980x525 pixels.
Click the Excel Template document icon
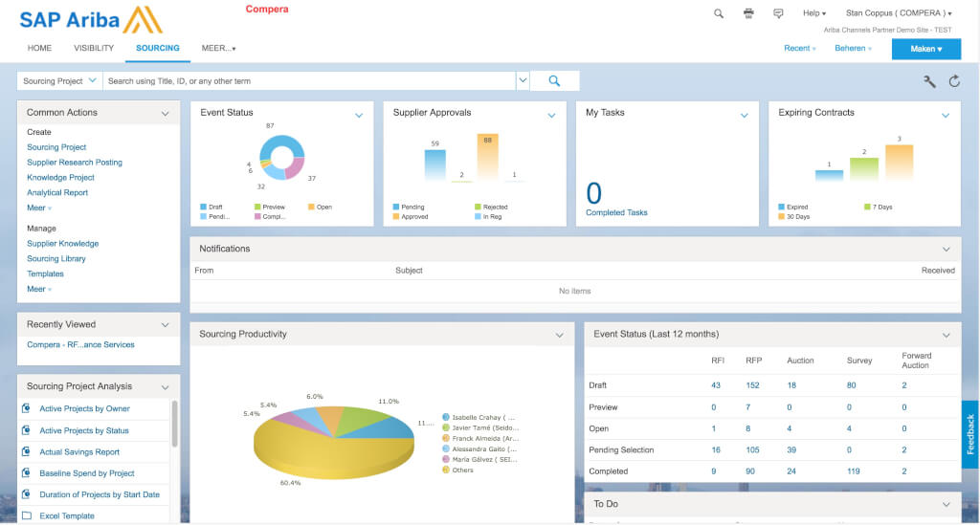pyautogui.click(x=27, y=516)
